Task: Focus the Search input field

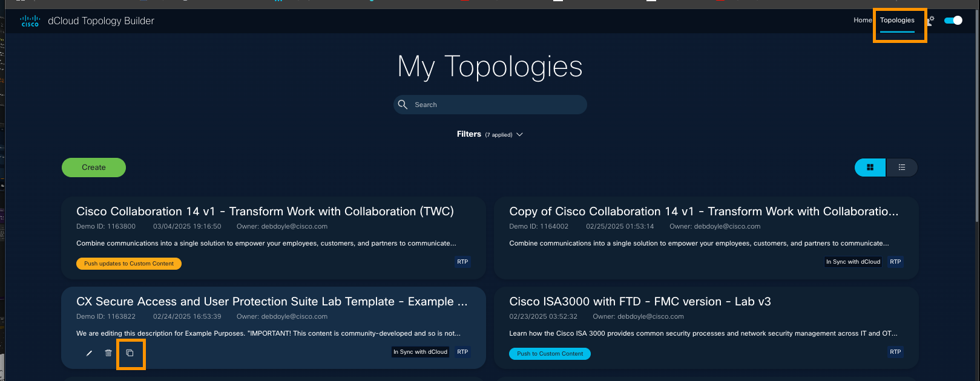Action: [490, 105]
